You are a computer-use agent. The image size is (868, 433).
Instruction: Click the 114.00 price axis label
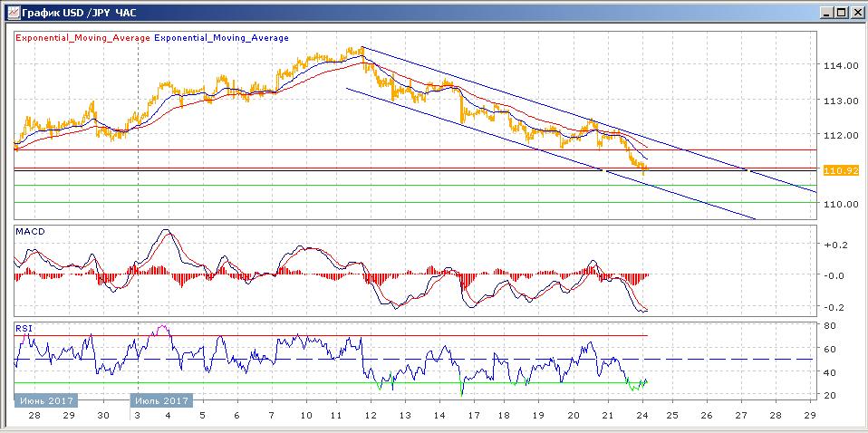coord(839,66)
